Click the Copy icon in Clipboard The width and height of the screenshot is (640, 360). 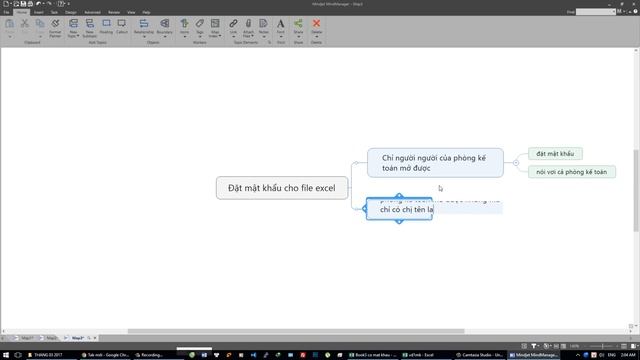tap(40, 24)
